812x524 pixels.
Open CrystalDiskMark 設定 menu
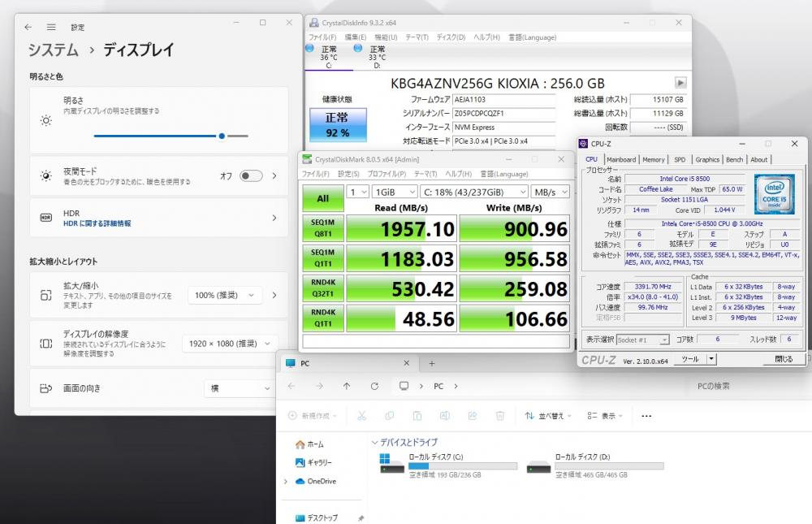coord(348,174)
